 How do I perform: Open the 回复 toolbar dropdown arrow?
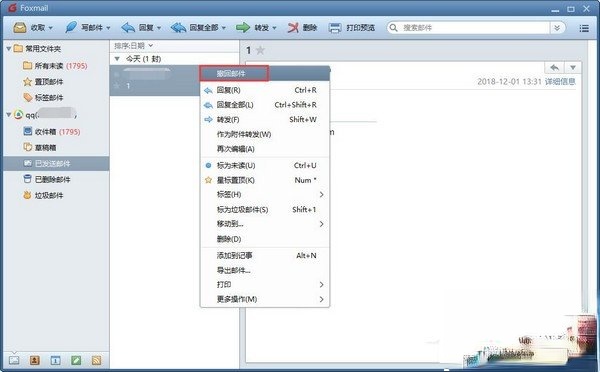click(x=159, y=28)
